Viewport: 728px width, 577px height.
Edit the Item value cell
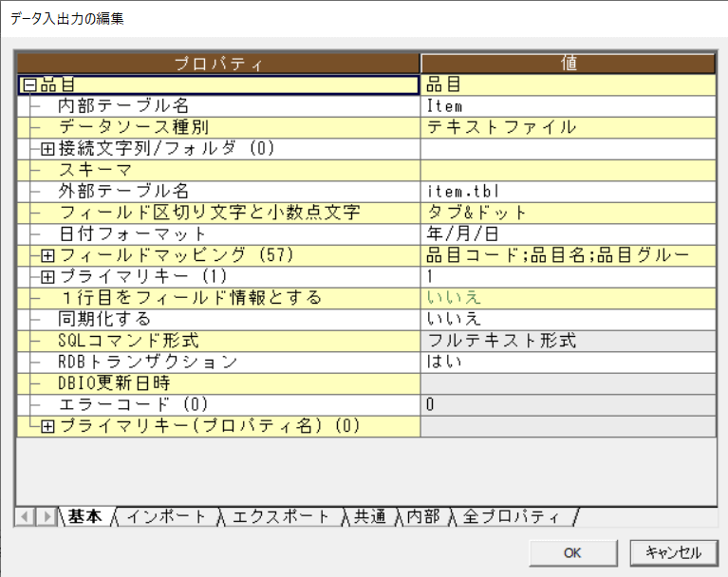pos(569,106)
